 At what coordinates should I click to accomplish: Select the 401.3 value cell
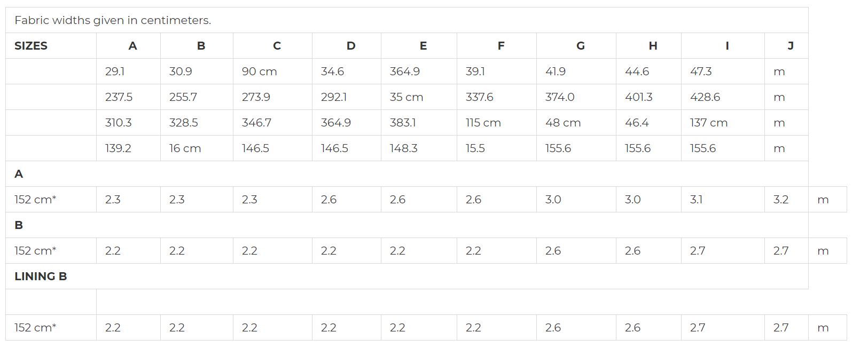pyautogui.click(x=639, y=97)
